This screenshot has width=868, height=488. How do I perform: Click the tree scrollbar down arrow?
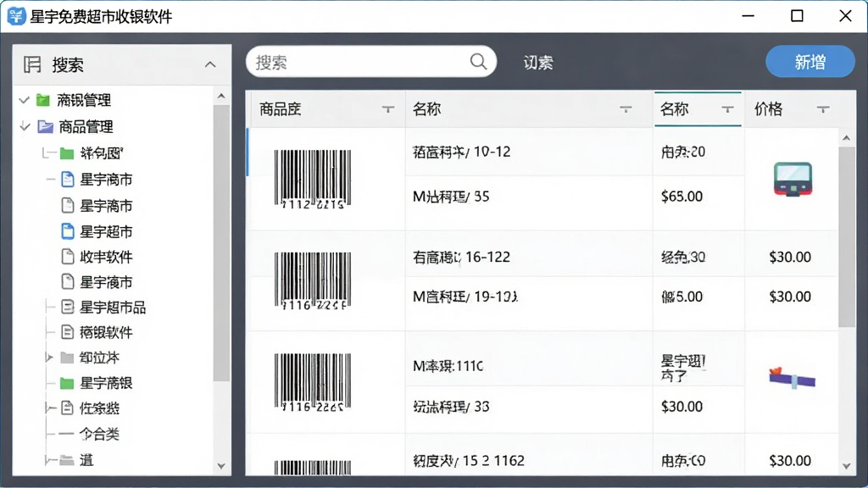[221, 466]
